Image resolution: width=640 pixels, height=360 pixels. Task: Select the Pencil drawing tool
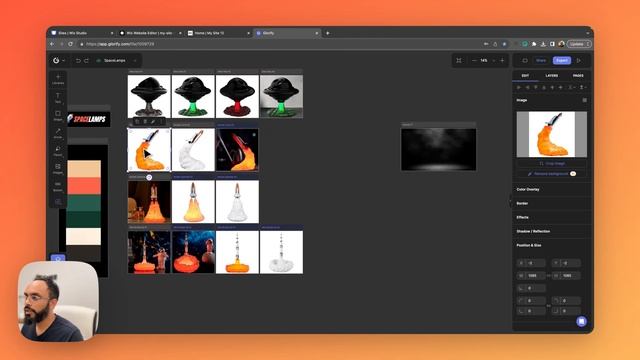tap(58, 151)
